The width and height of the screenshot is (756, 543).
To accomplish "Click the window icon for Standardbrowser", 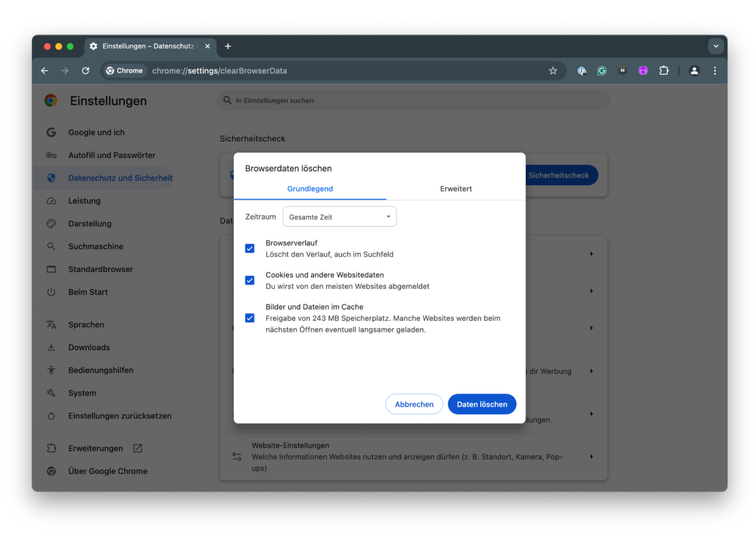I will (51, 269).
